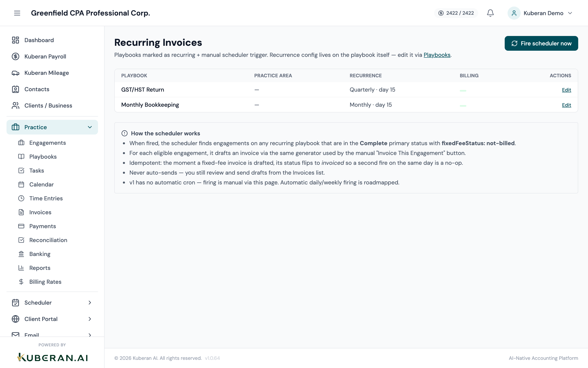Open Dashboard from the sidebar
This screenshot has width=588, height=368.
pos(52,40)
